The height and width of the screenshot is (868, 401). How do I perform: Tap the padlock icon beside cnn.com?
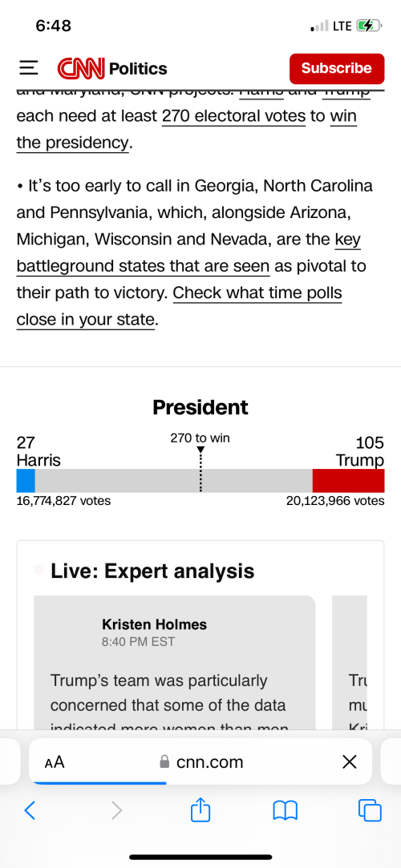pos(164,762)
